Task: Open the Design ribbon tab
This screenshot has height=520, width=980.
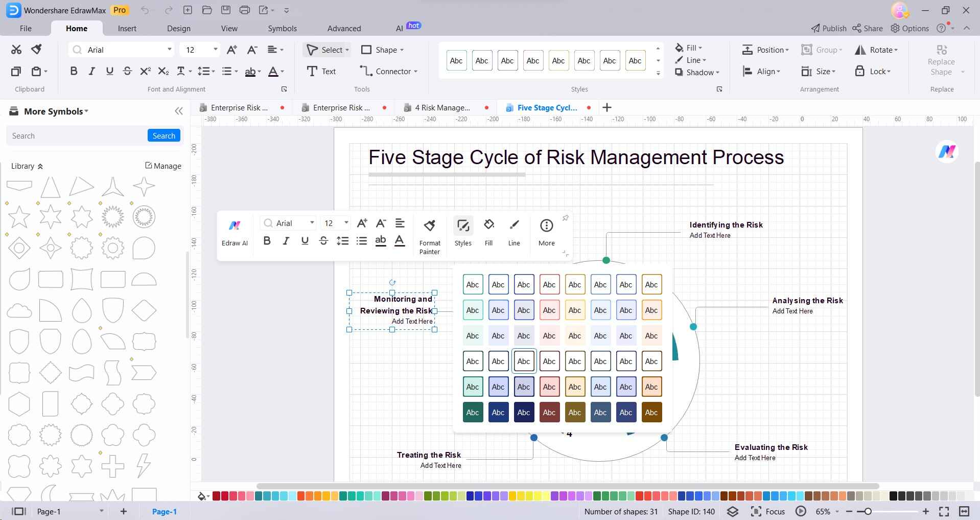Action: [179, 29]
